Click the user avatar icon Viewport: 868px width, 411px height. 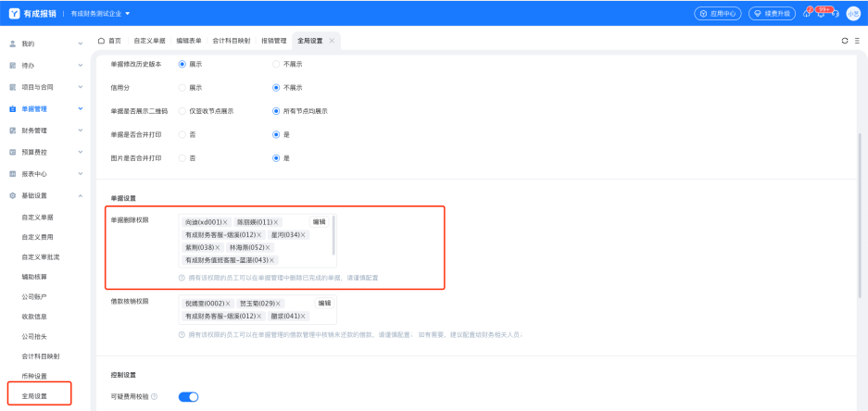point(853,14)
